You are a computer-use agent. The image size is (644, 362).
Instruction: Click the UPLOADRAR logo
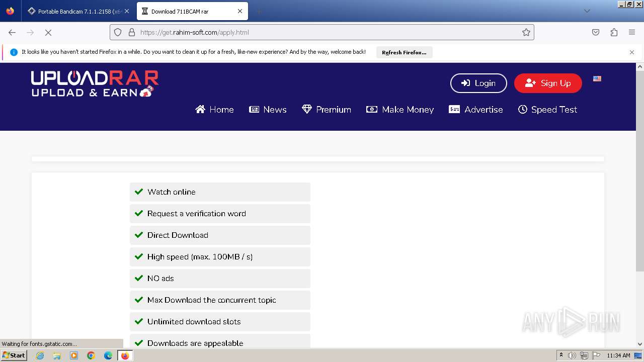pyautogui.click(x=95, y=83)
